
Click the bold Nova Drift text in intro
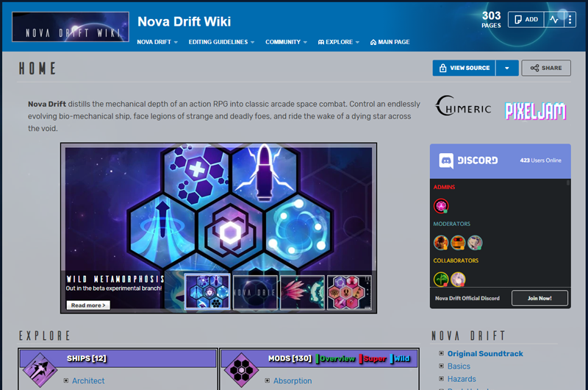pyautogui.click(x=47, y=104)
